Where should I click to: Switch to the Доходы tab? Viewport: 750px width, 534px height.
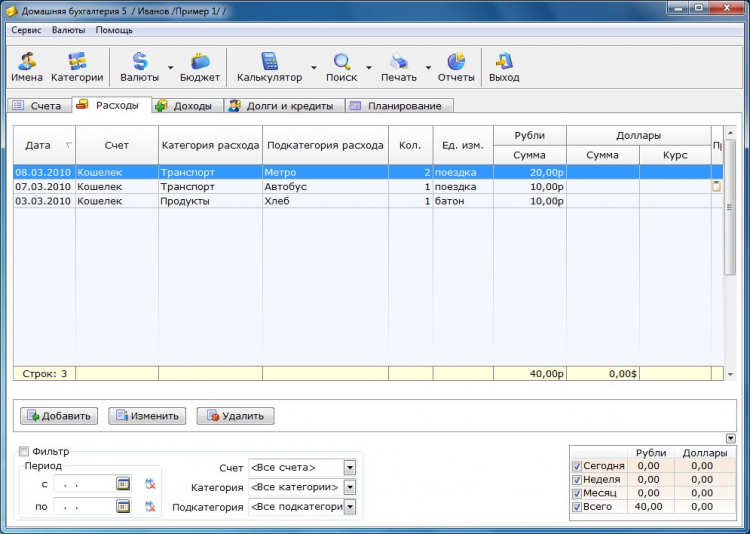tap(184, 105)
